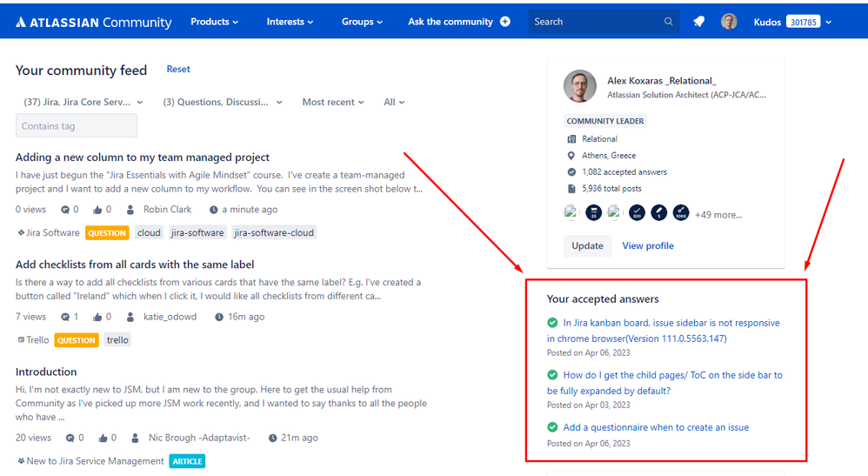Viewport: 868px width, 476px height.
Task: Click the user avatar in the top bar
Action: (x=729, y=22)
